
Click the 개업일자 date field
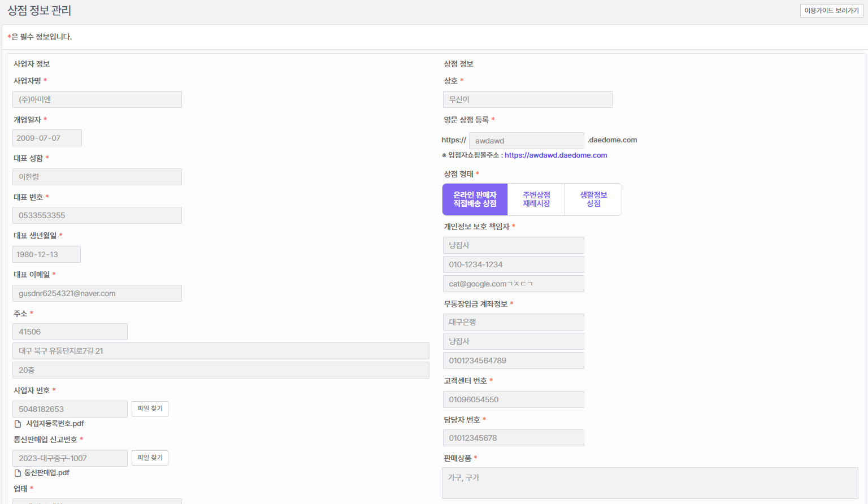tap(47, 138)
